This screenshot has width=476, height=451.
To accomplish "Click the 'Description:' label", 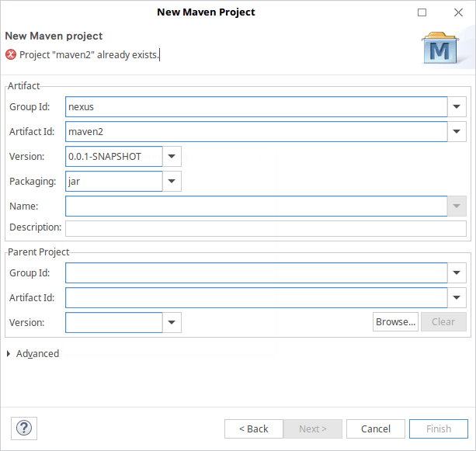I will click(35, 227).
